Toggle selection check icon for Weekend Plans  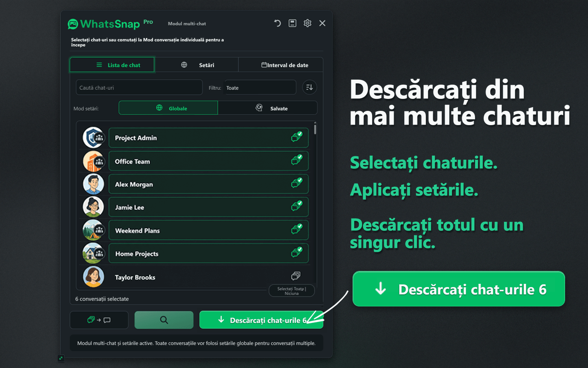296,229
